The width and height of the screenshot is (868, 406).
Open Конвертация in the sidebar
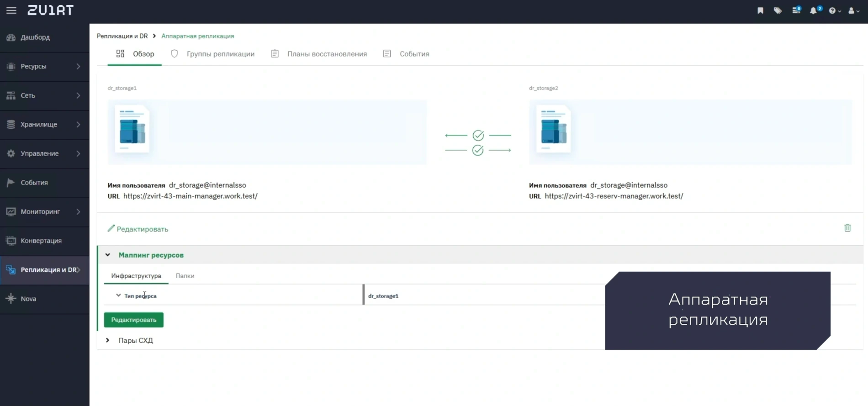45,241
